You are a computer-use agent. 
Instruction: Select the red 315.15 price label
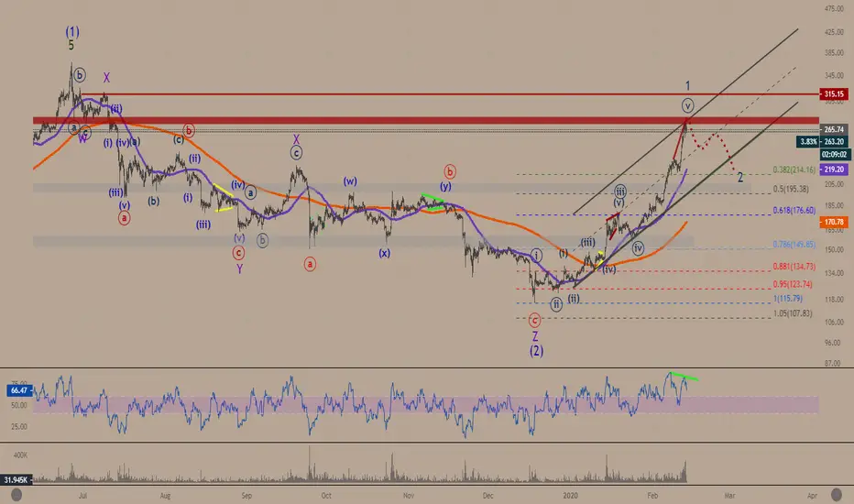point(833,94)
